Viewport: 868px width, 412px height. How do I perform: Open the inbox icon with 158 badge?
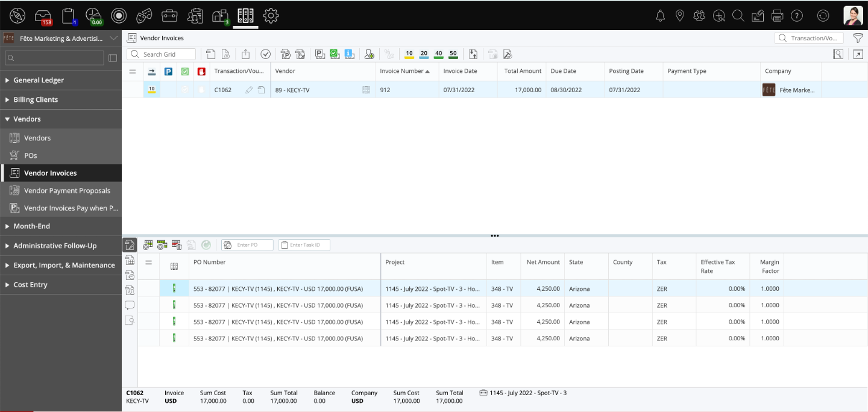click(x=43, y=16)
